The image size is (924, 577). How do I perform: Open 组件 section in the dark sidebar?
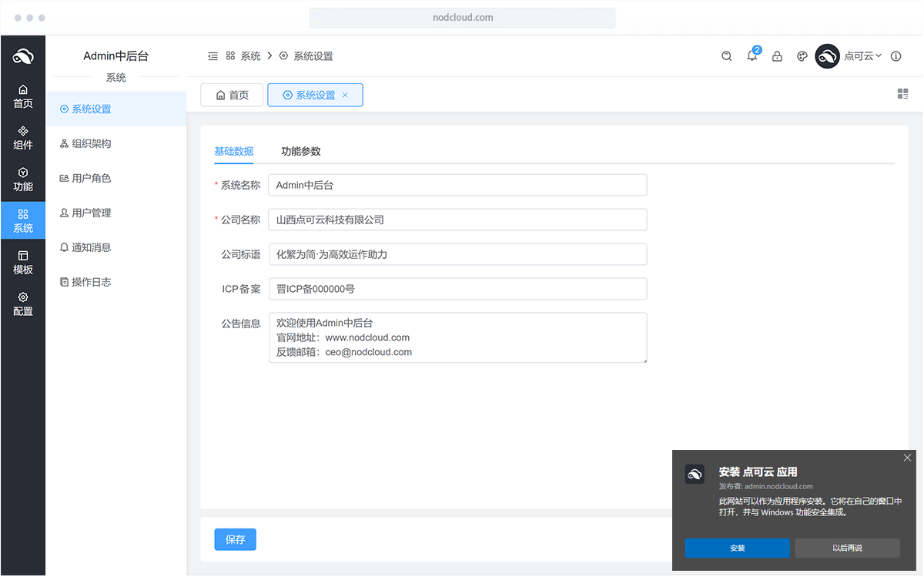click(23, 138)
